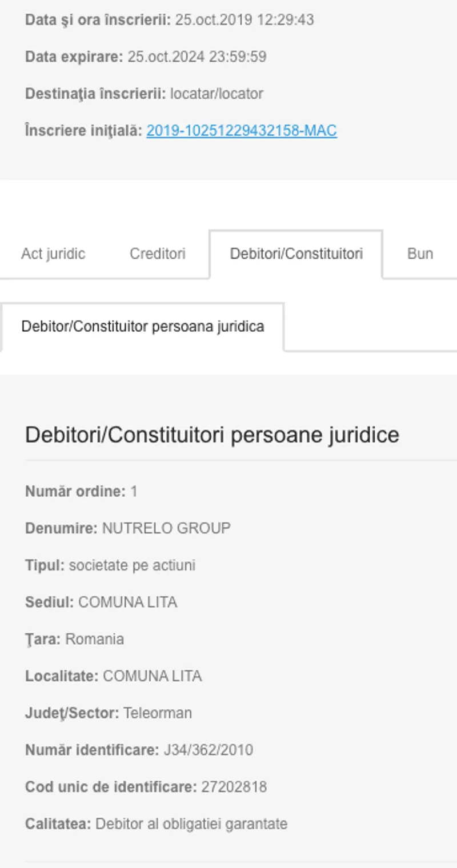The width and height of the screenshot is (457, 868).
Task: Select Debitor/Constituitor persoana juridica sub-tab
Action: [142, 327]
